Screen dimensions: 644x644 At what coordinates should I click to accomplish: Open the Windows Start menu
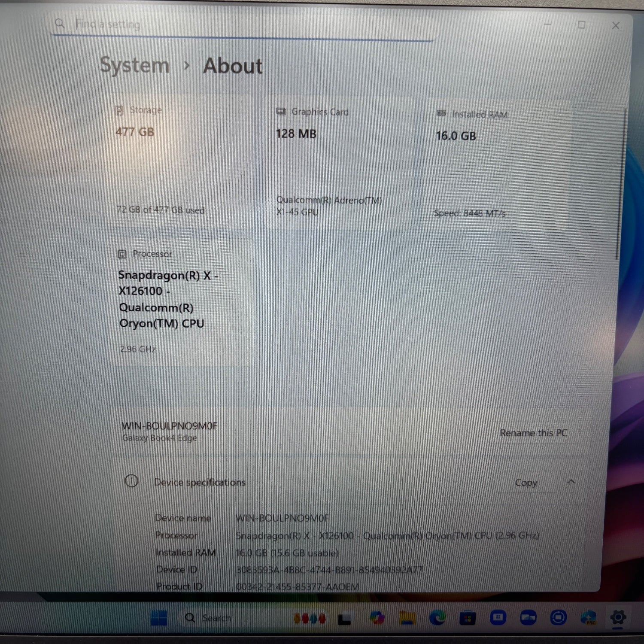click(159, 618)
